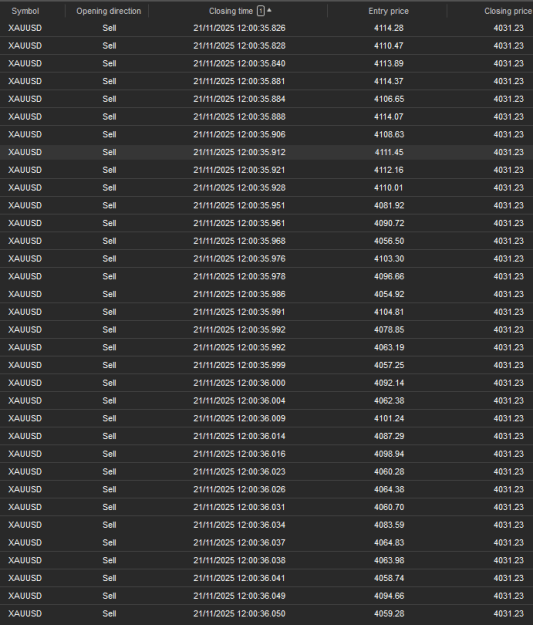
Task: Select the trade closed at 12:00:36.023
Action: [266, 472]
